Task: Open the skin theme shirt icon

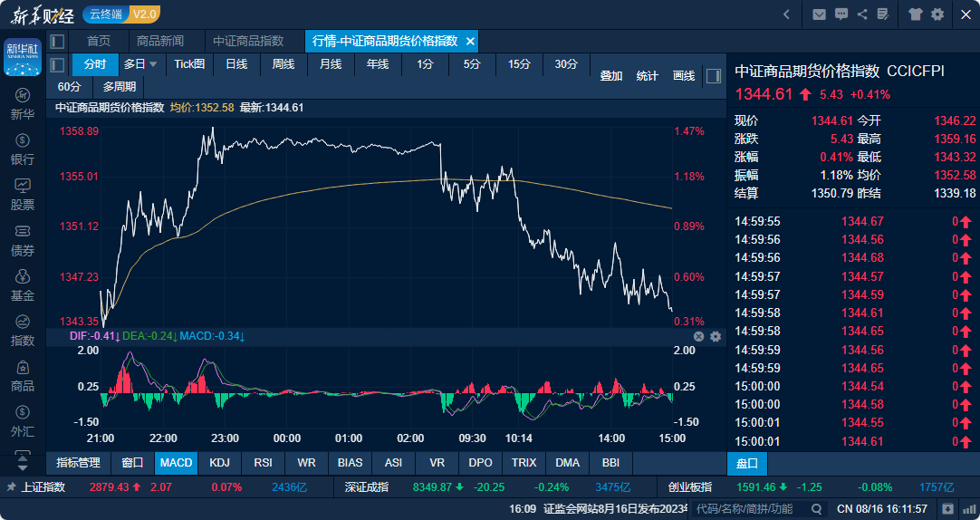Action: (x=914, y=14)
